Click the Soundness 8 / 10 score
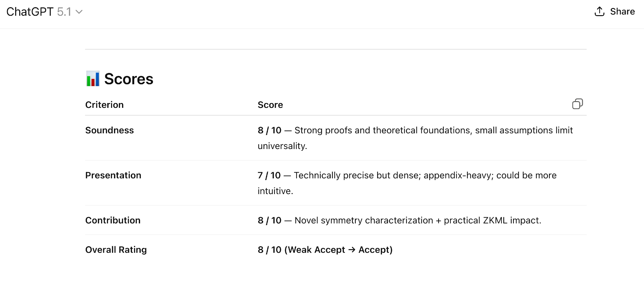 pos(270,130)
